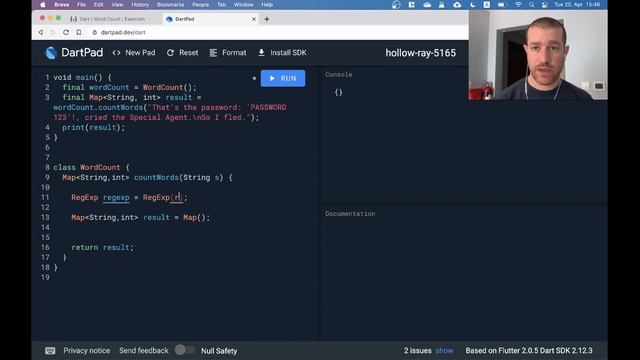The width and height of the screenshot is (640, 360).
Task: Click the cloud upload menu bar icon
Action: (457, 4)
